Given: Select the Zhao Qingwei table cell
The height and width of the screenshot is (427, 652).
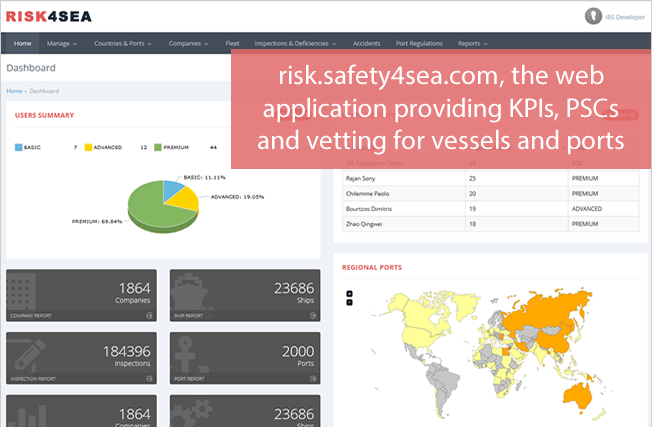Looking at the screenshot, I should 364,224.
